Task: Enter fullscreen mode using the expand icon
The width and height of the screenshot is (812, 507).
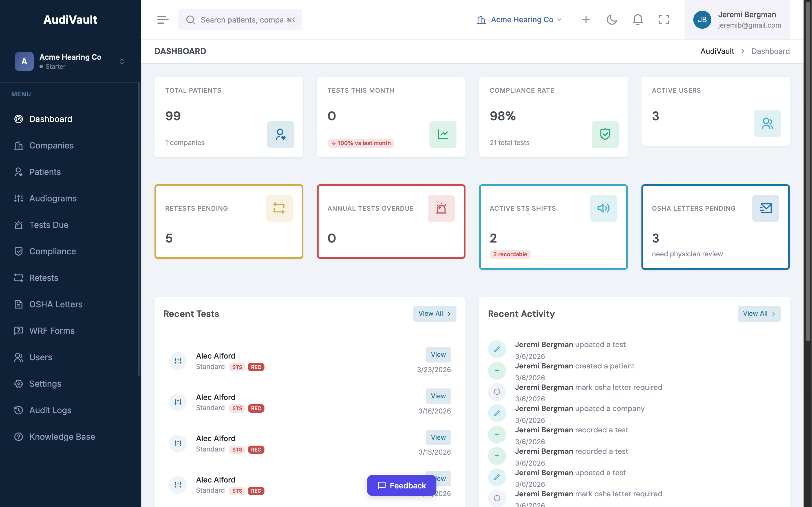Action: pyautogui.click(x=663, y=19)
